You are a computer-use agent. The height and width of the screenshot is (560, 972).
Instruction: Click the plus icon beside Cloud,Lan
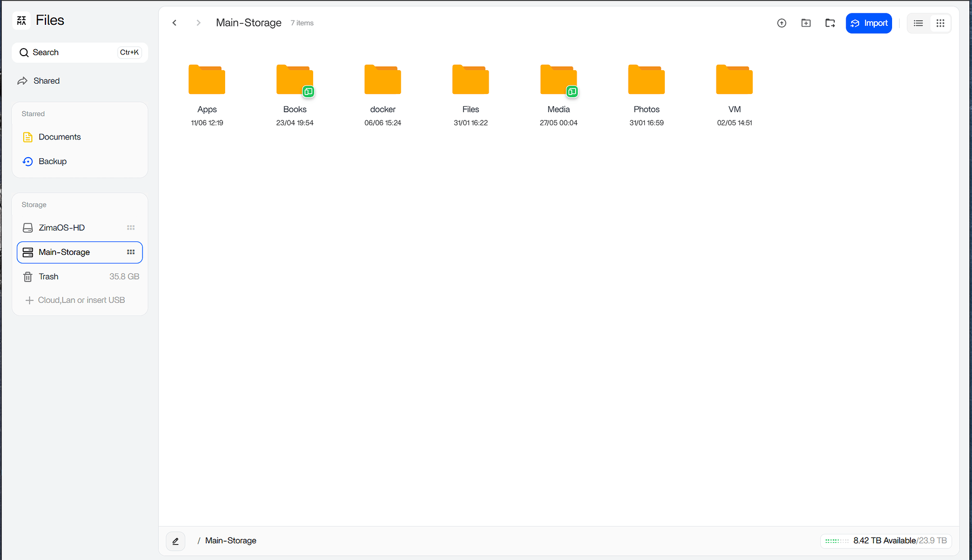[x=30, y=300]
